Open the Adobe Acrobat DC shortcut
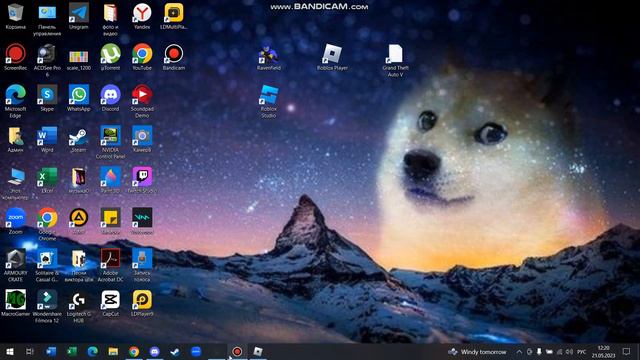The image size is (640, 360). pyautogui.click(x=110, y=266)
